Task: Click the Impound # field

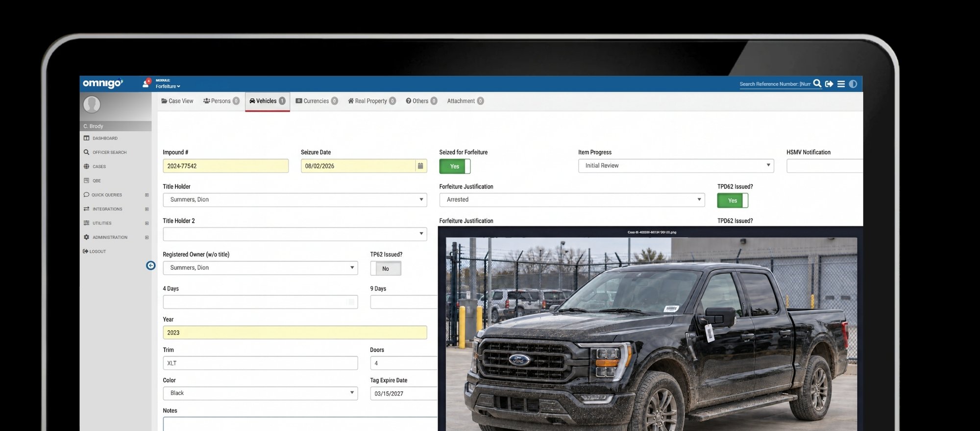Action: click(x=226, y=166)
